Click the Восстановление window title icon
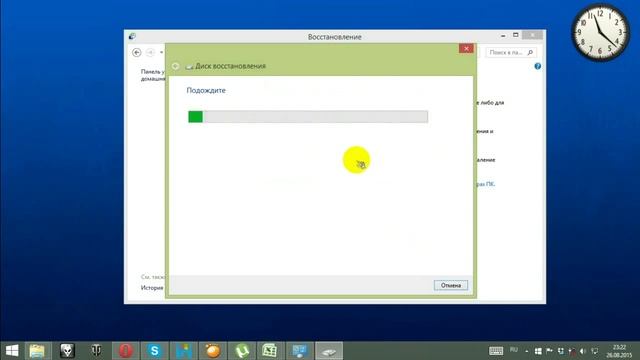 coord(132,36)
